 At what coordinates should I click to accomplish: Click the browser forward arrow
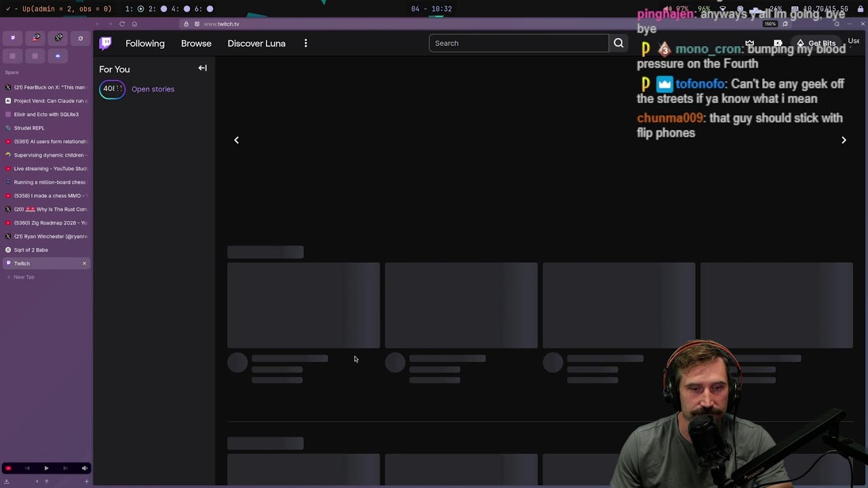(x=110, y=24)
